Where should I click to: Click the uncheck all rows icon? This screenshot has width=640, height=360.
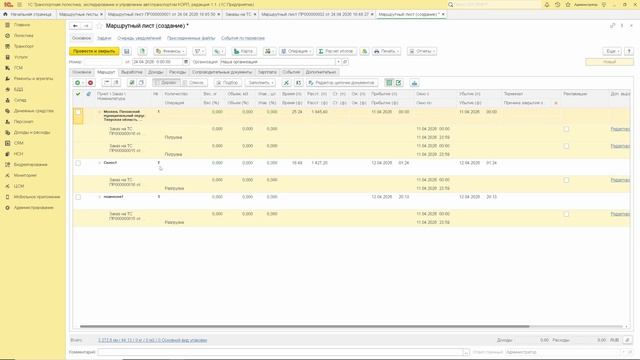pyautogui.click(x=141, y=83)
